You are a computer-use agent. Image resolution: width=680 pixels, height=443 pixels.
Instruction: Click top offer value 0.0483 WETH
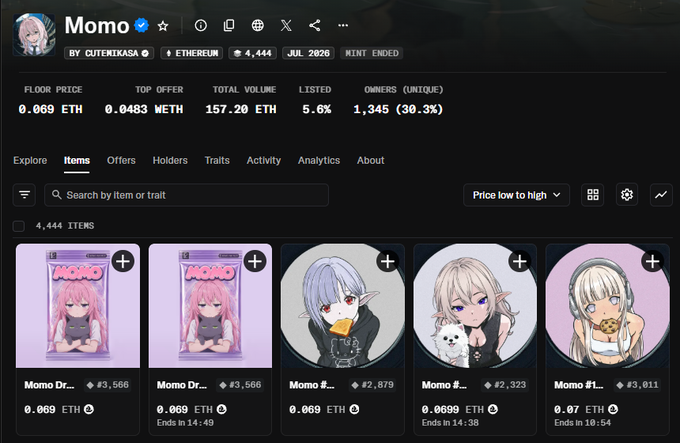point(144,109)
